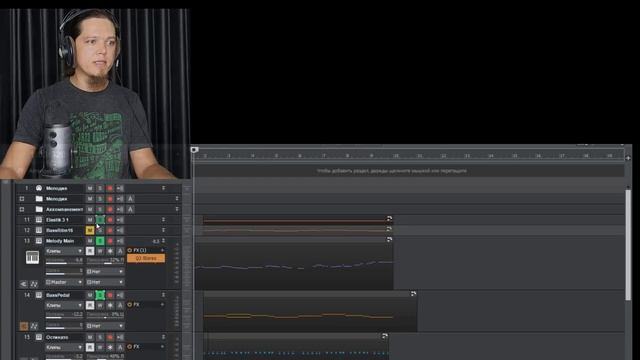Viewport: 640px width, 360px height.
Task: Click the plus next to FX on BassPedal
Action: (x=162, y=304)
